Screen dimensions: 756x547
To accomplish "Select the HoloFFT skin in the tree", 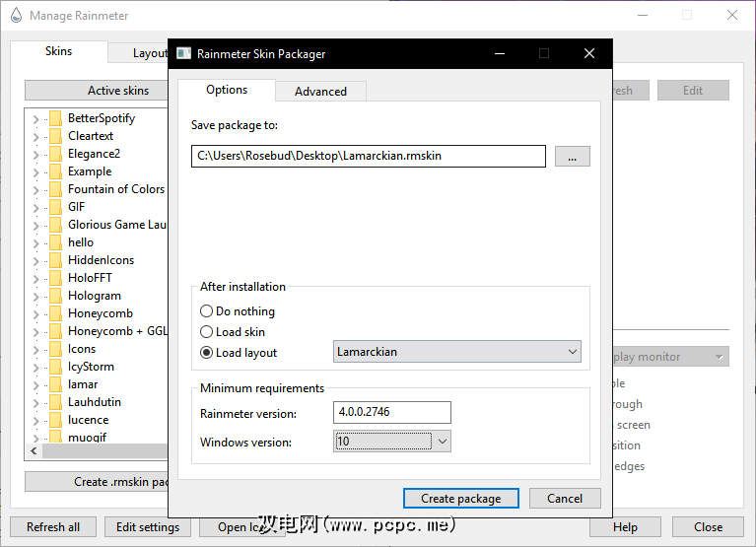I will pos(90,278).
